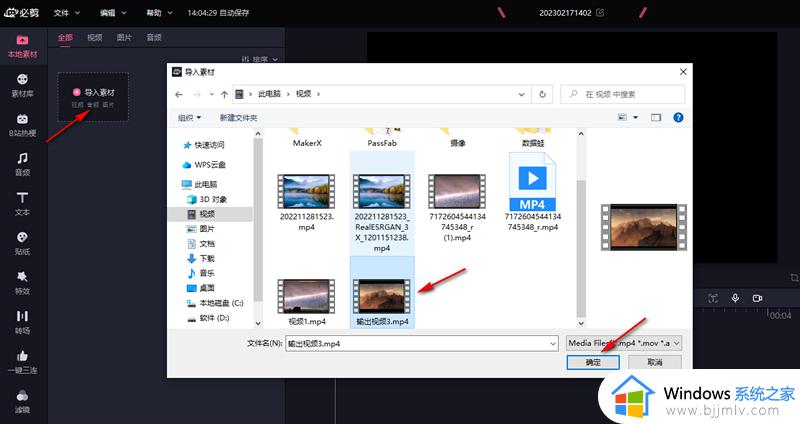This screenshot has height=424, width=800.
Task: Open the 帮助 menu
Action: 159,13
